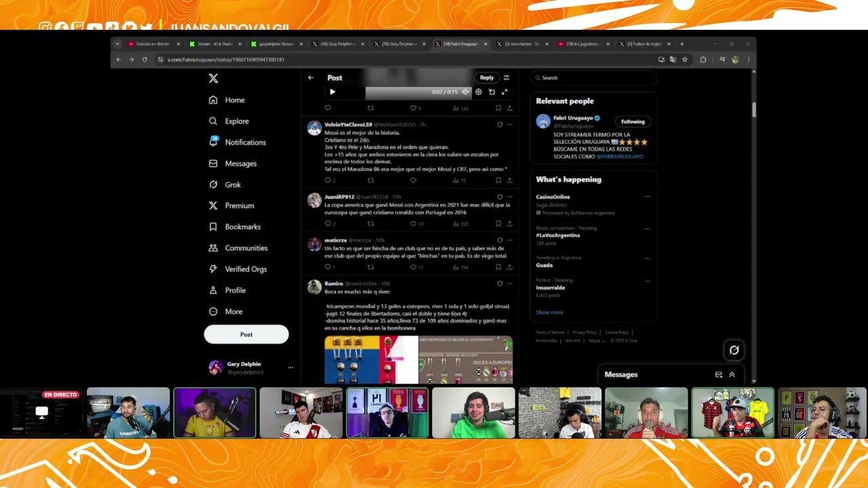Click the X logo in the sidebar

click(x=213, y=79)
